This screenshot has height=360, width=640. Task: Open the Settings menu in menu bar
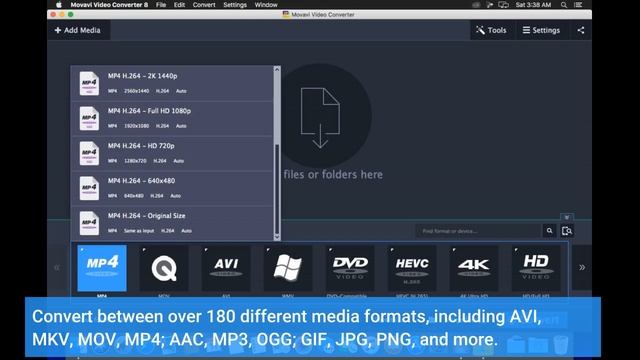tap(235, 5)
